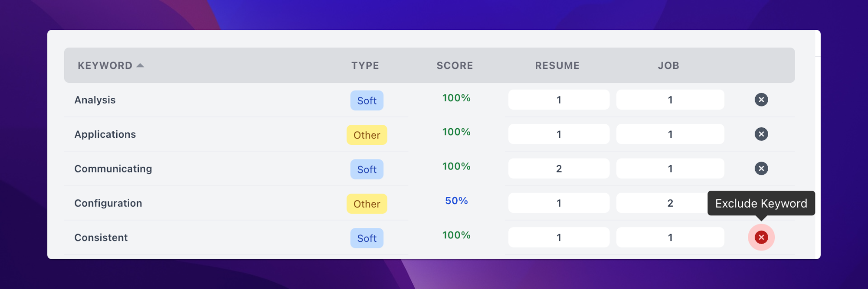Exclude the Communicating keyword
This screenshot has width=868, height=289.
point(761,169)
